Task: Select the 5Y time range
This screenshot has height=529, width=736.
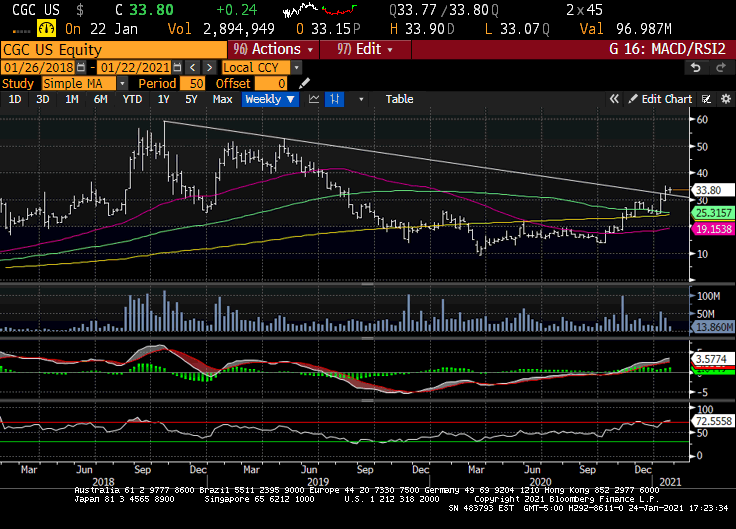Action: tap(191, 99)
